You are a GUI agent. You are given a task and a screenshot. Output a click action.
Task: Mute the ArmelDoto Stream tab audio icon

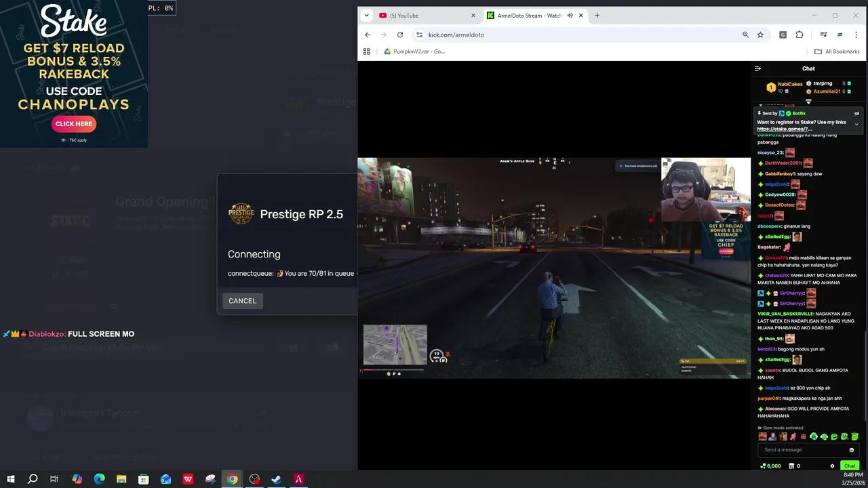click(x=570, y=16)
